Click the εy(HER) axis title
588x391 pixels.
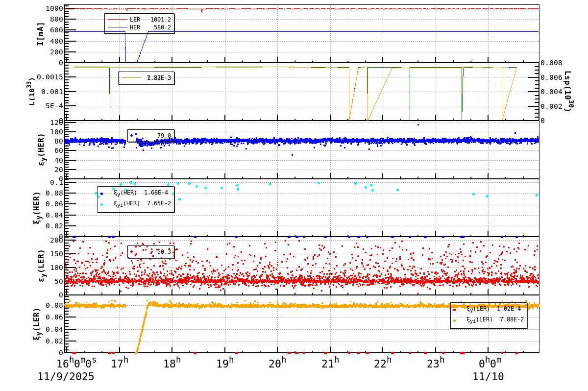pyautogui.click(x=41, y=149)
